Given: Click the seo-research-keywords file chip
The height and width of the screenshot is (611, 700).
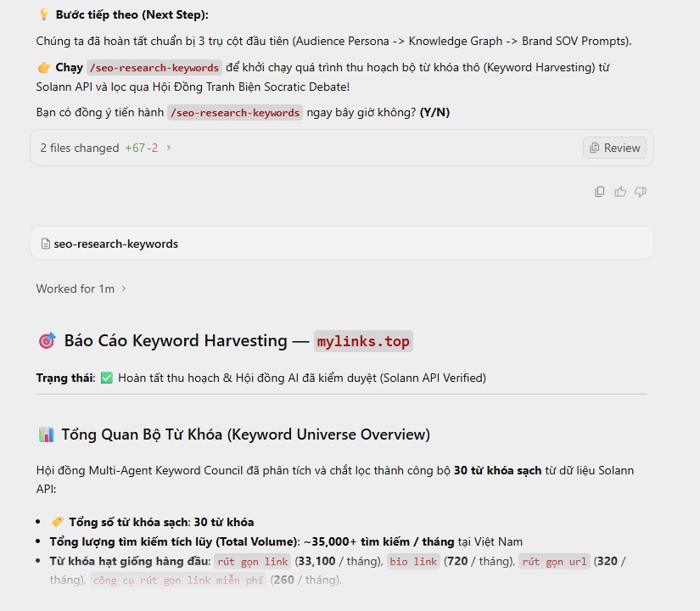Looking at the screenshot, I should 342,244.
